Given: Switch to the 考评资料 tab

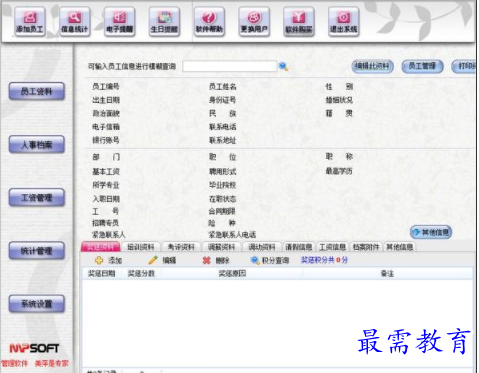Looking at the screenshot, I should pos(181,247).
